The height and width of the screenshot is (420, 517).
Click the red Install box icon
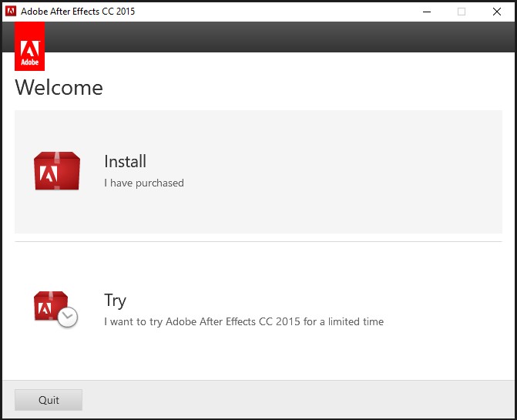57,171
